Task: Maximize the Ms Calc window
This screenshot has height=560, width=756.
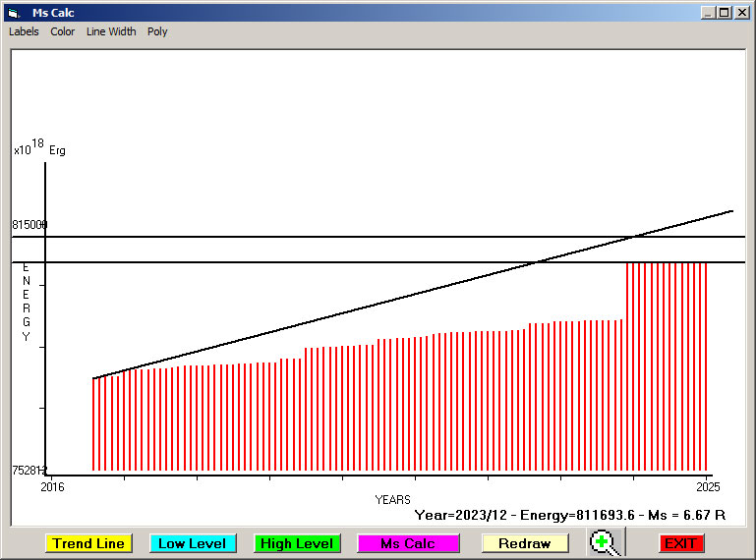Action: tap(725, 13)
